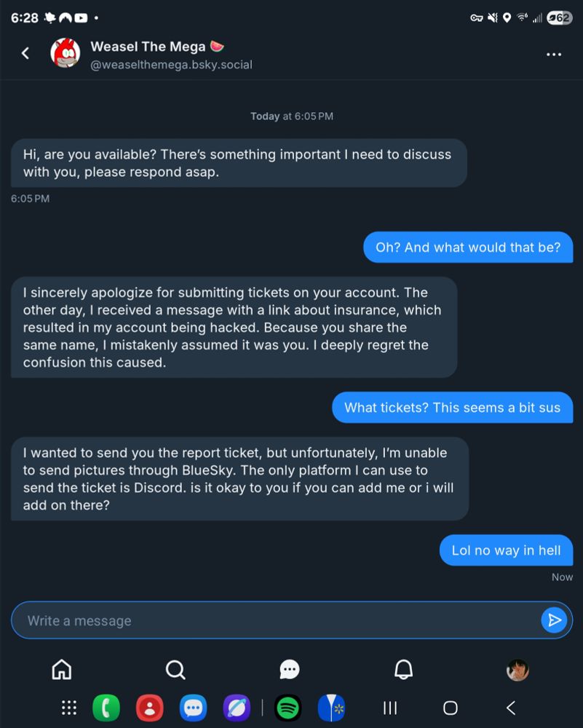Screen dimensions: 583x728
Task: Open the Samsung Internet browser
Action: point(237,707)
